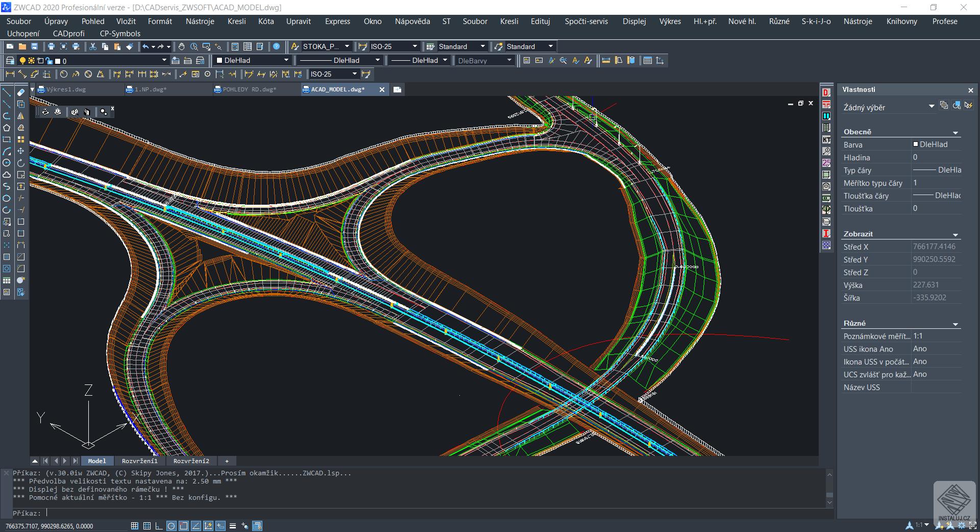Select the Revision Cloud tool
The height and width of the screenshot is (532, 980).
pyautogui.click(x=7, y=175)
